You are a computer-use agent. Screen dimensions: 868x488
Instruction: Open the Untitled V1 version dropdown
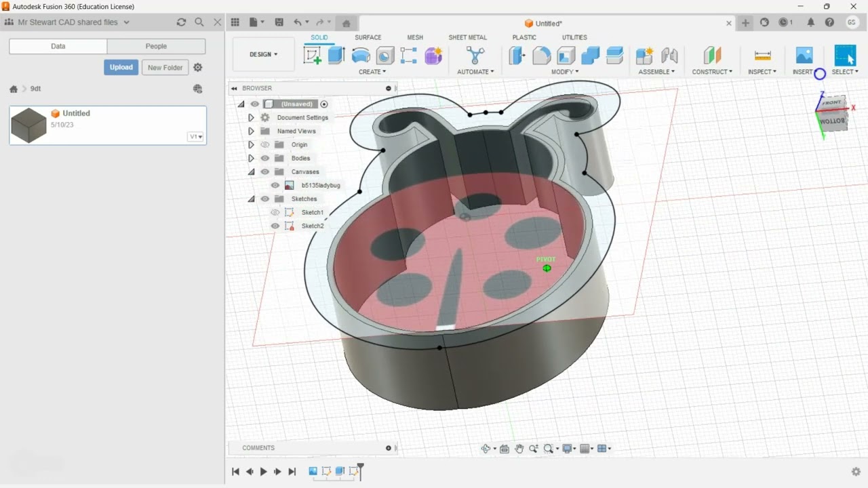(x=196, y=136)
